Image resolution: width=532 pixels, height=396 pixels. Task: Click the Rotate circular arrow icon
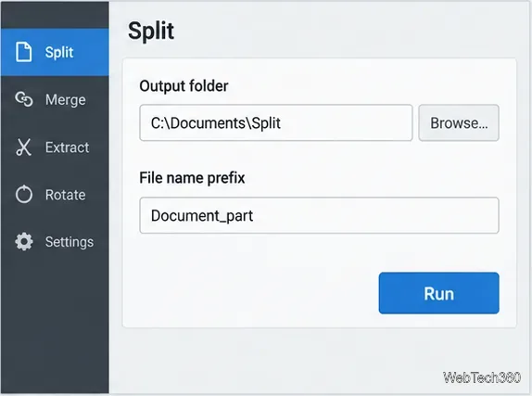point(24,194)
